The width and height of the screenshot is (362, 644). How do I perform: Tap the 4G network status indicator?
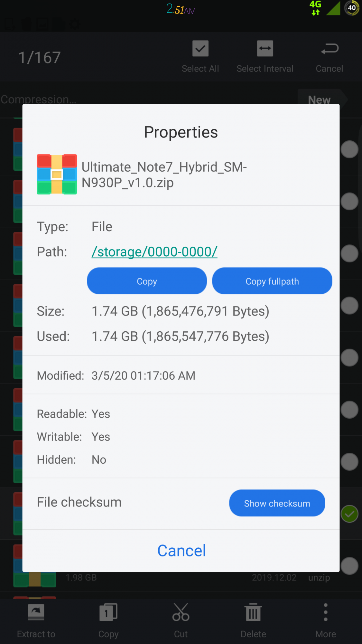(315, 8)
